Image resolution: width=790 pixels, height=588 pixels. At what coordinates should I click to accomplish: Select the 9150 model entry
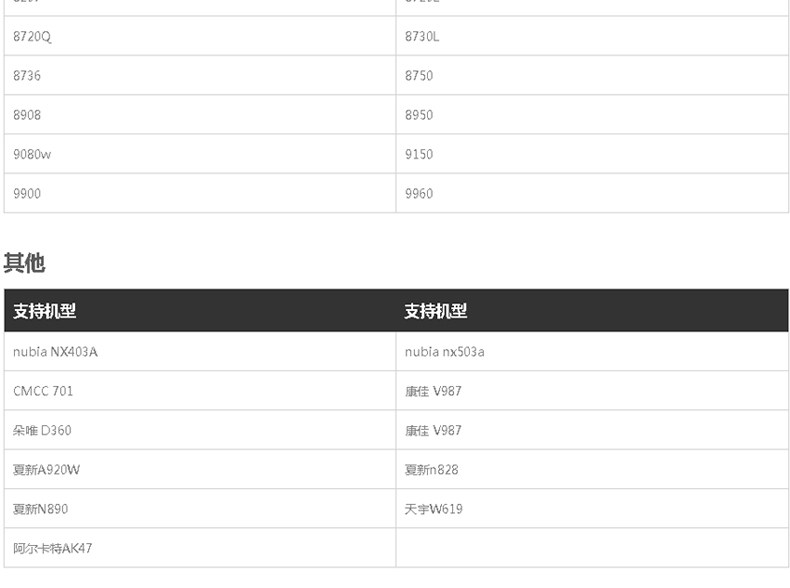click(419, 154)
